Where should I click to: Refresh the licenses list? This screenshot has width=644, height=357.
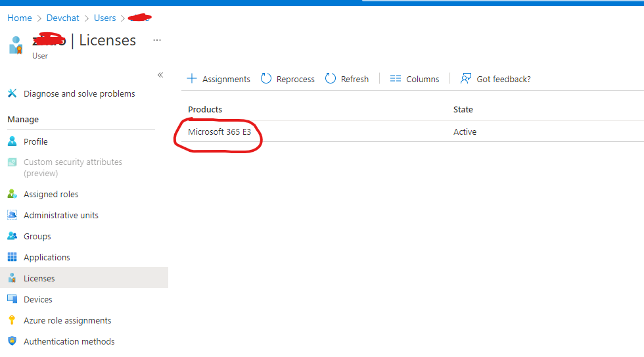coord(354,79)
